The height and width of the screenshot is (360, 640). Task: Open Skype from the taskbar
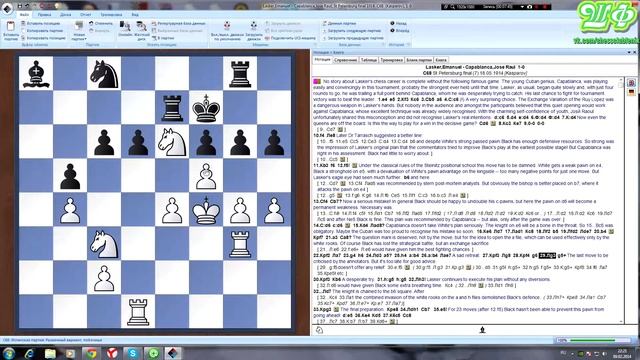(133, 353)
